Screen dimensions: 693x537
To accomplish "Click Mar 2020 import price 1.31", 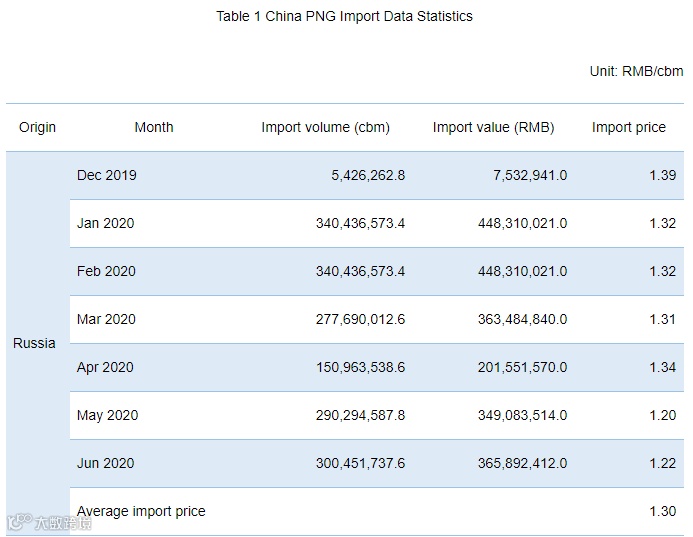I will (663, 319).
